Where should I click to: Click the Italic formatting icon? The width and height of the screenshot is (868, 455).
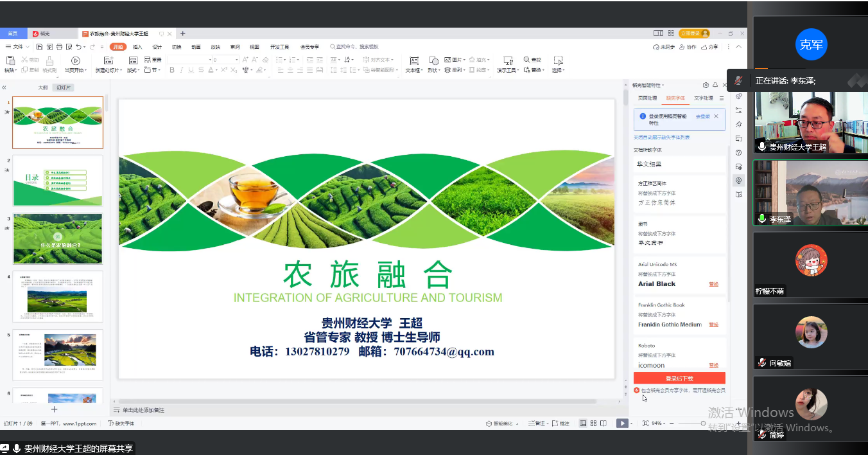(x=182, y=70)
